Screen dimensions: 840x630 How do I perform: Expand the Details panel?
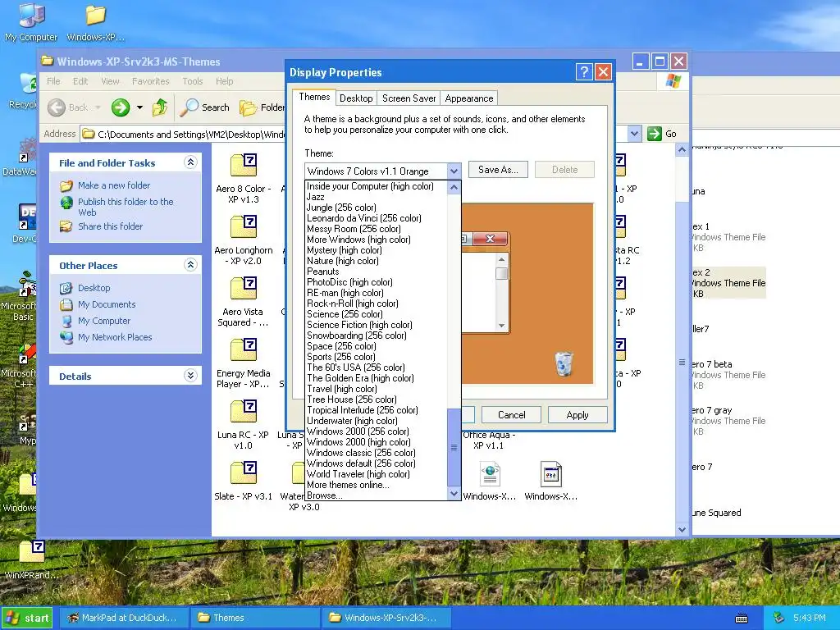coord(190,376)
